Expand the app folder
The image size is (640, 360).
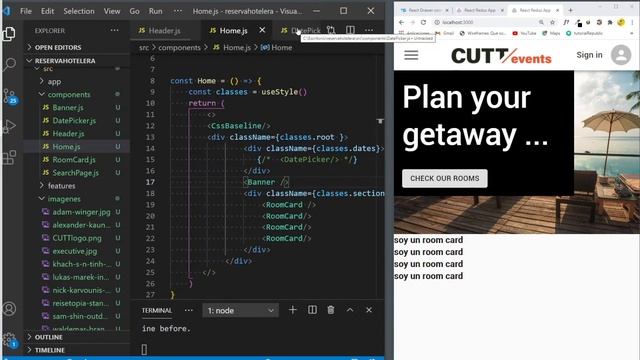54,81
